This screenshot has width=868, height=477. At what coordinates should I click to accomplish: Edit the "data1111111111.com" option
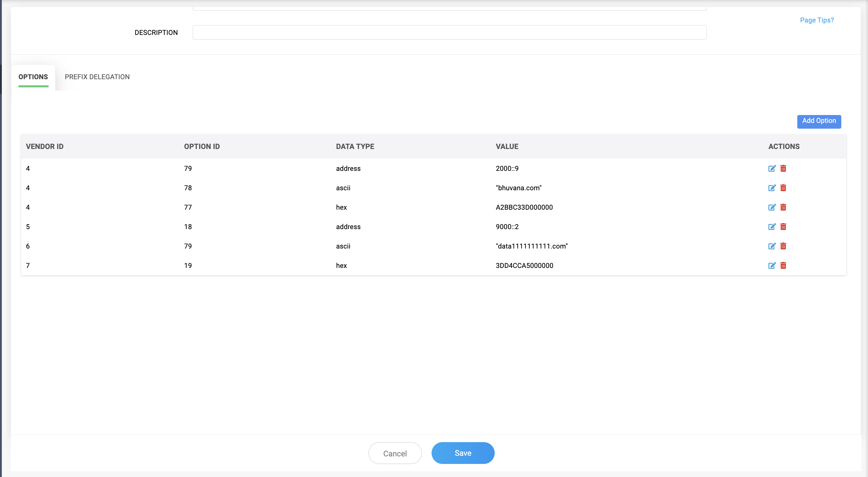click(x=771, y=246)
